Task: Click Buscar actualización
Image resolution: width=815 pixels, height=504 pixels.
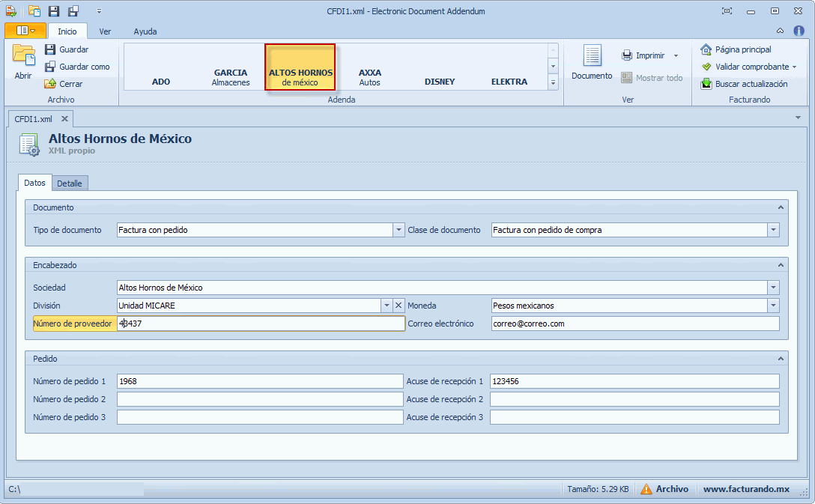Action: click(744, 84)
